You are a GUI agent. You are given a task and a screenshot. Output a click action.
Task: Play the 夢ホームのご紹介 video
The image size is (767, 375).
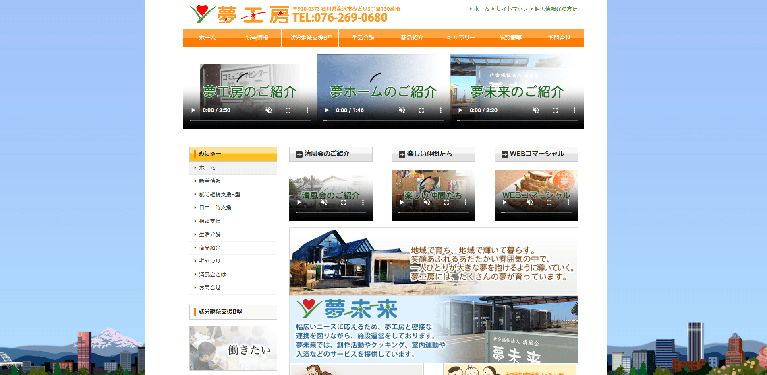pos(326,110)
